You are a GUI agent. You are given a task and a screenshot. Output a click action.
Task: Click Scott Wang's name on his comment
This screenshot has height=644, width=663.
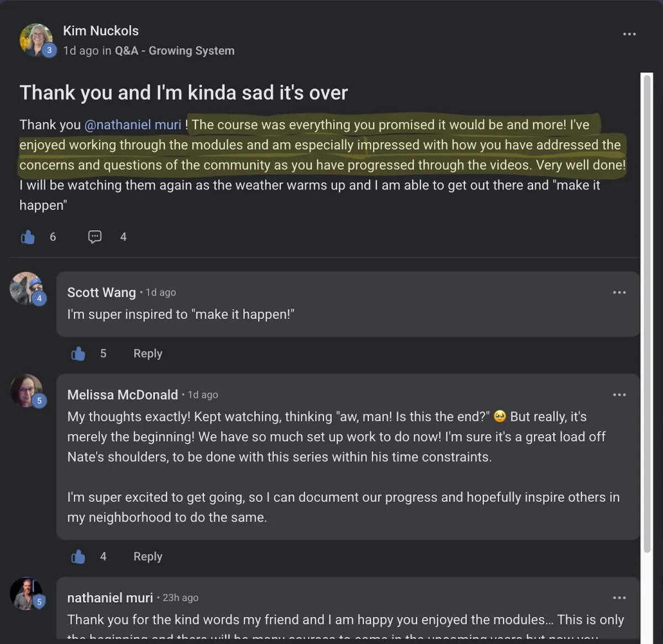pos(102,292)
